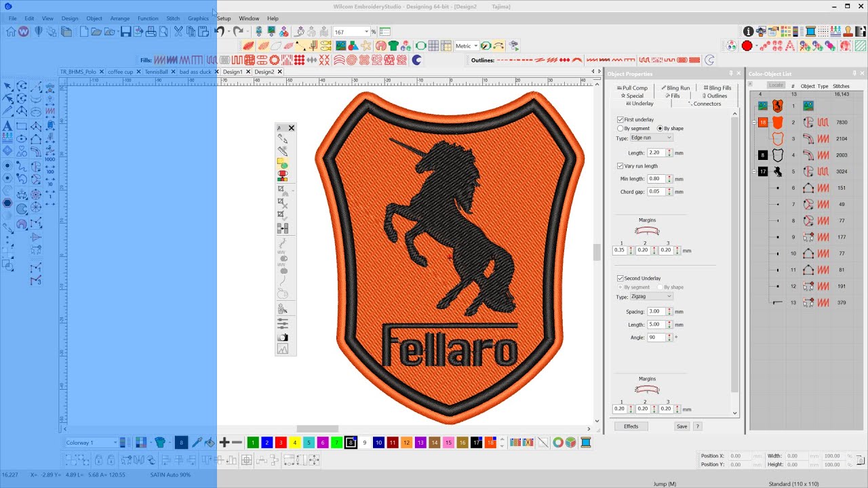Select yellow color swatch 4
The width and height of the screenshot is (868, 488).
295,443
